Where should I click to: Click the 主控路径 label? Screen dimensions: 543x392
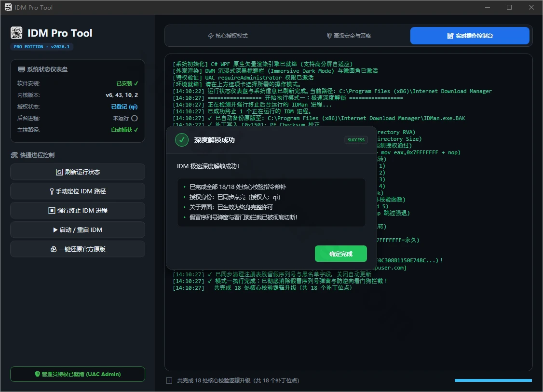click(28, 130)
